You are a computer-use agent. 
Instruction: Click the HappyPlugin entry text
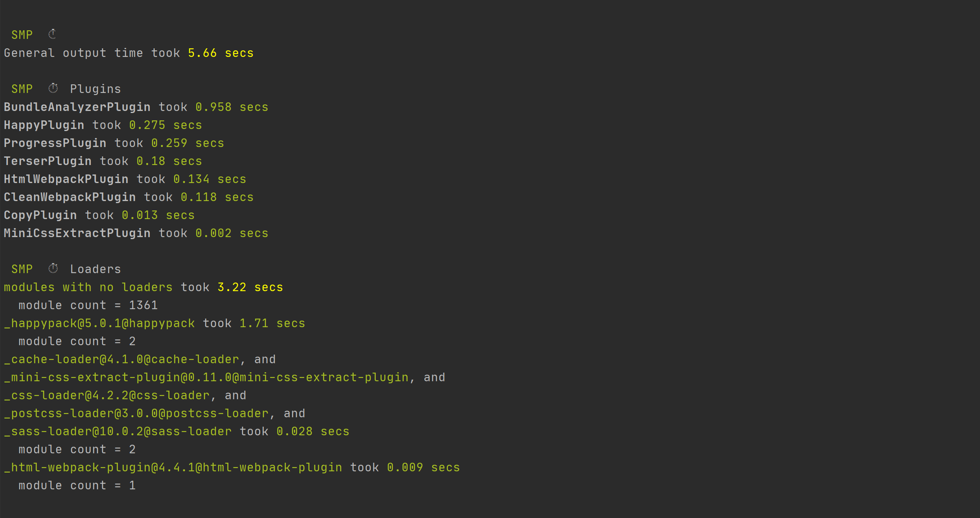44,125
